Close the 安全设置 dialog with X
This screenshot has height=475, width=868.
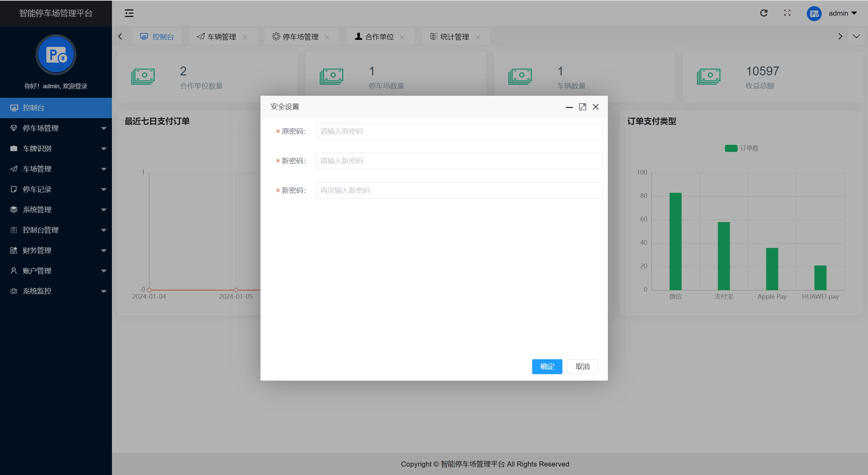pos(595,107)
